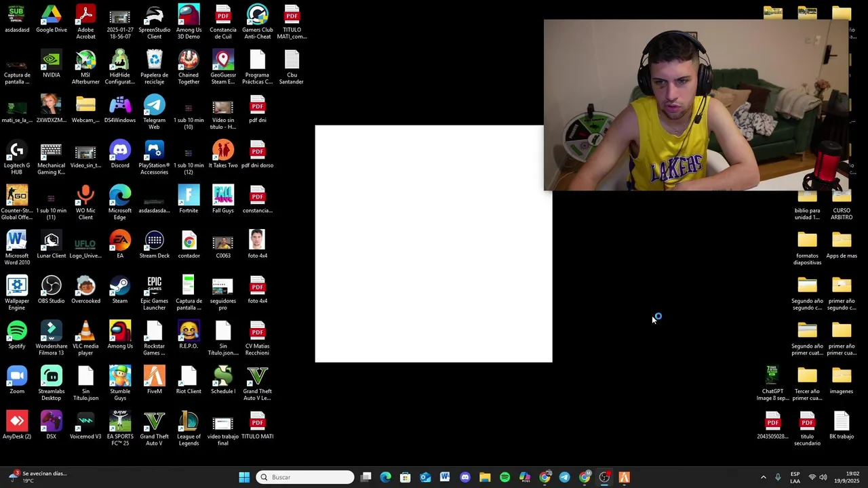
Task: Select Epic Games Launcher icon
Action: (x=155, y=293)
